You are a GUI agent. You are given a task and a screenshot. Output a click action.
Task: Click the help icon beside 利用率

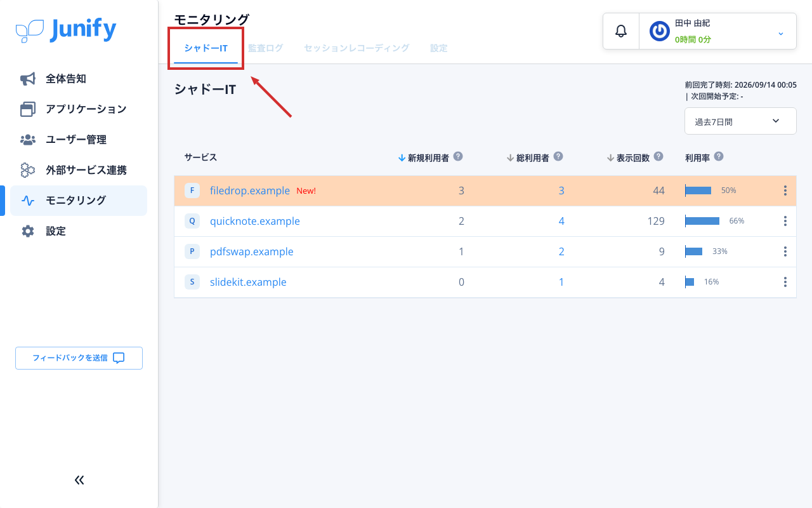pyautogui.click(x=719, y=156)
